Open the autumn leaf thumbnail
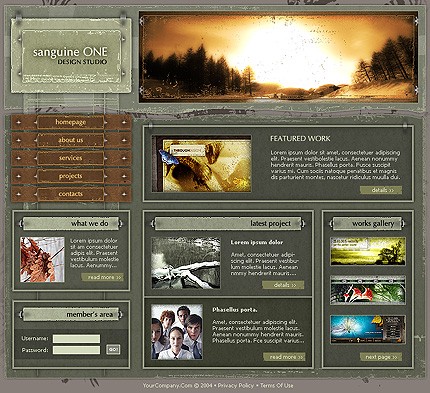The height and width of the screenshot is (393, 430). [42, 260]
